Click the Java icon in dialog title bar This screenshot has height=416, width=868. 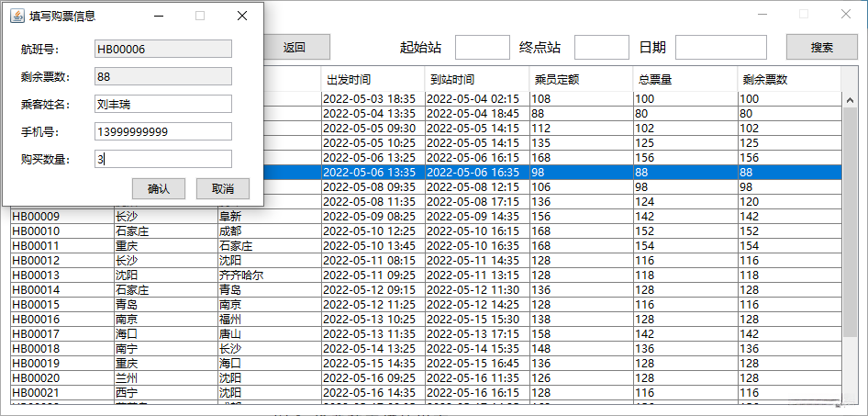(17, 16)
